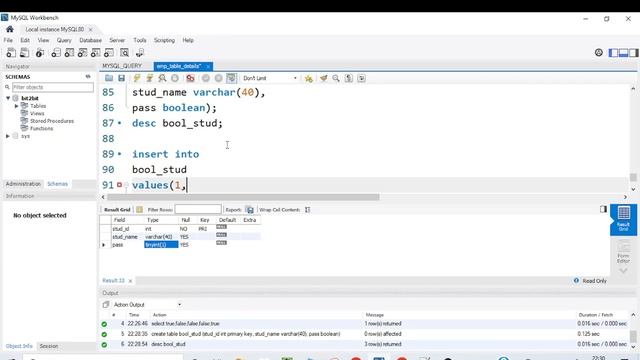The height and width of the screenshot is (360, 640).
Task: Open the Scripting menu
Action: pos(164,40)
